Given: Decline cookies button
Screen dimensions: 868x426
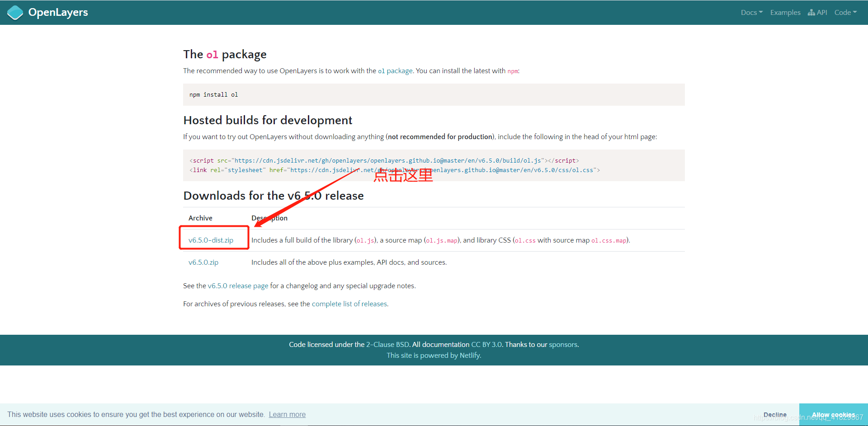Looking at the screenshot, I should pyautogui.click(x=775, y=415).
